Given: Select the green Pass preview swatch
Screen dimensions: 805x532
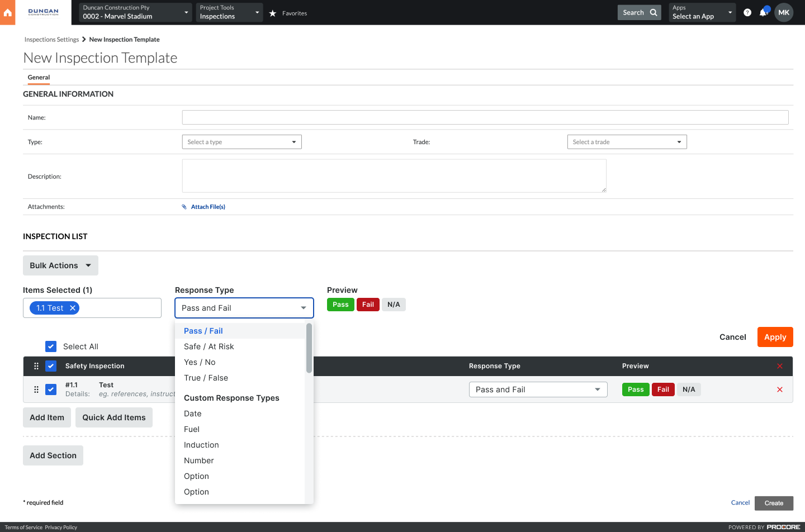Looking at the screenshot, I should pos(340,304).
